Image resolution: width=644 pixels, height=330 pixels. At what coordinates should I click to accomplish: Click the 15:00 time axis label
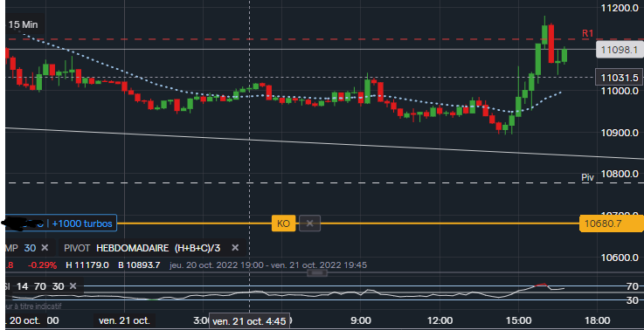518,320
